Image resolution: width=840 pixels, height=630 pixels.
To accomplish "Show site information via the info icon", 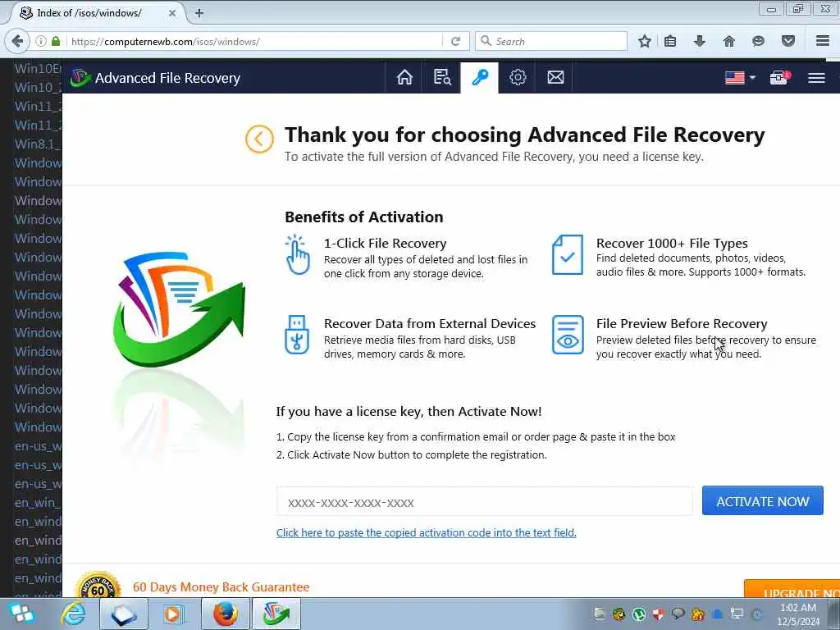I will 41,41.
